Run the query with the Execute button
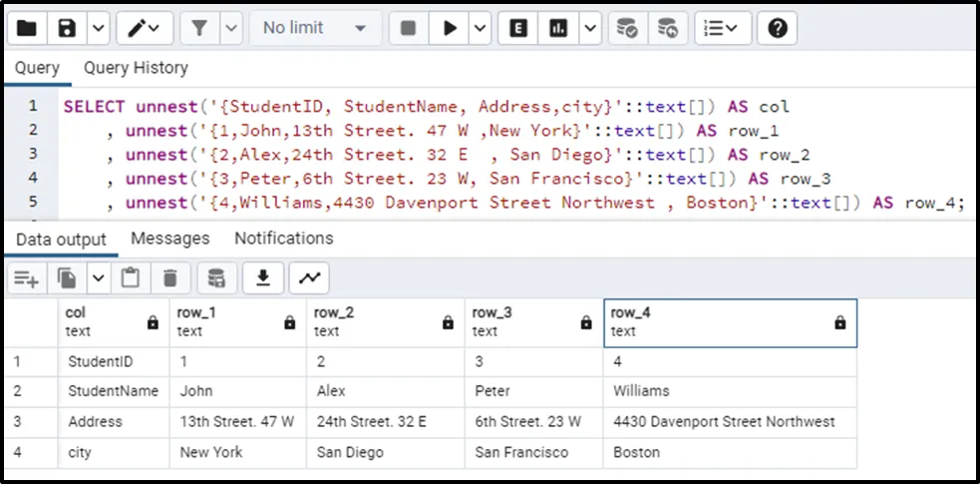 [451, 29]
